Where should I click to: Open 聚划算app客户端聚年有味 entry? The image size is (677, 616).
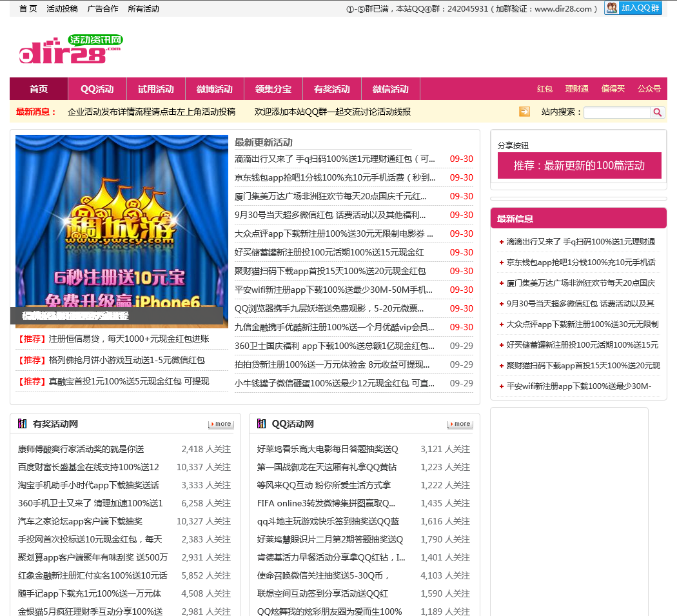(x=93, y=558)
